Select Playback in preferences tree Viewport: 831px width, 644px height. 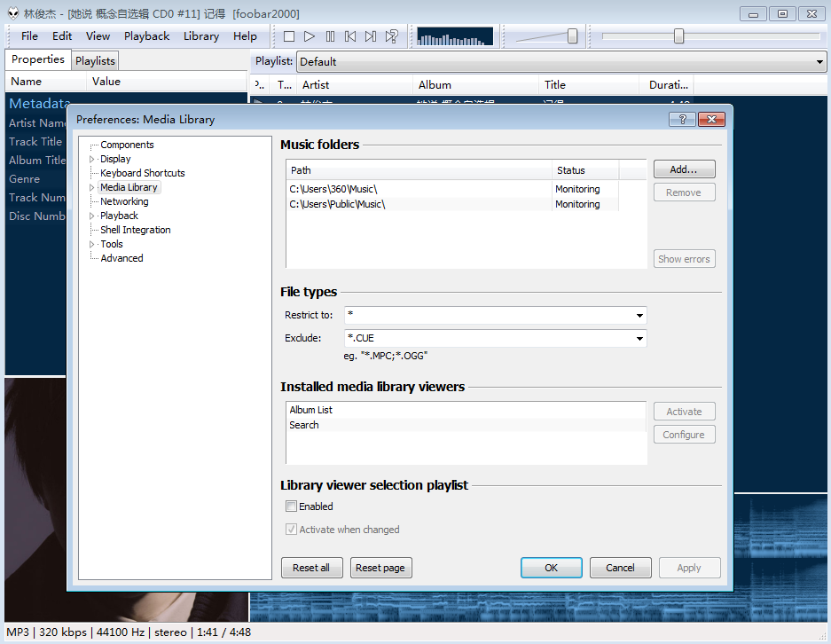[119, 216]
